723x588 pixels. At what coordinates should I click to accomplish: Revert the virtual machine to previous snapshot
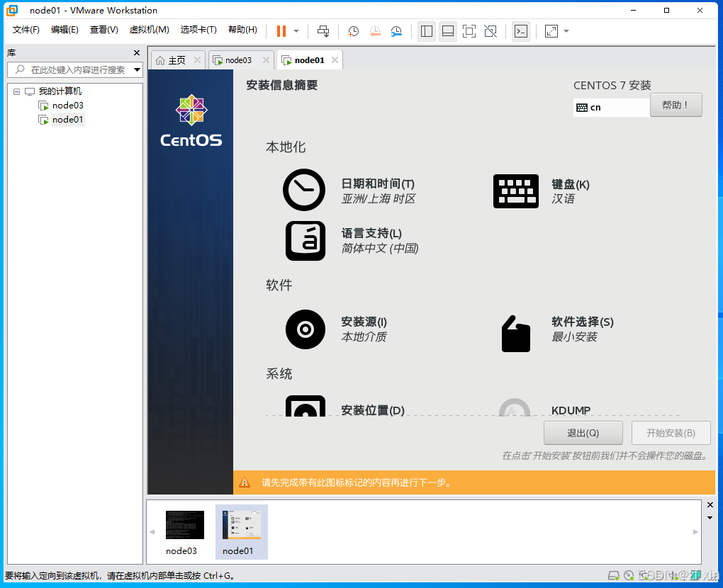pos(375,31)
